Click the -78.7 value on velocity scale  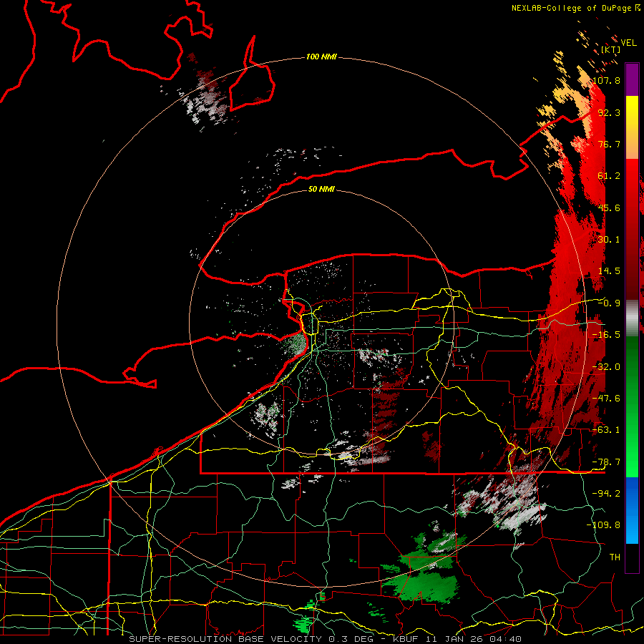tap(606, 462)
